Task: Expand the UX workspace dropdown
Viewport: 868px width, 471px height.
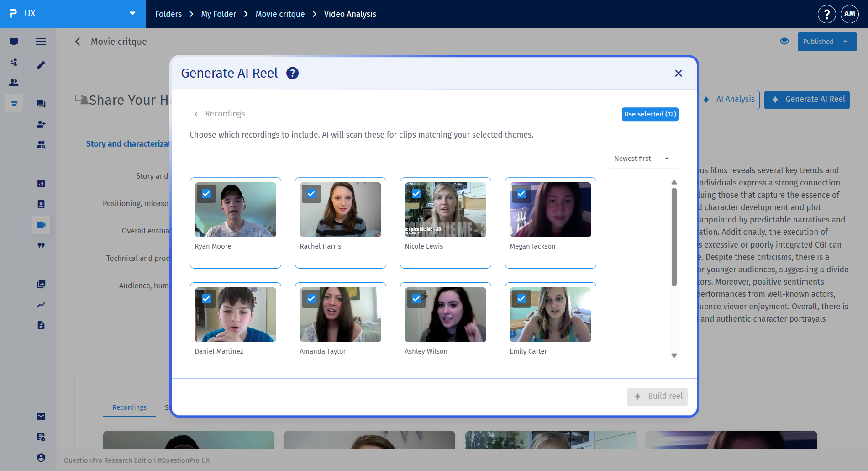Action: (x=132, y=13)
